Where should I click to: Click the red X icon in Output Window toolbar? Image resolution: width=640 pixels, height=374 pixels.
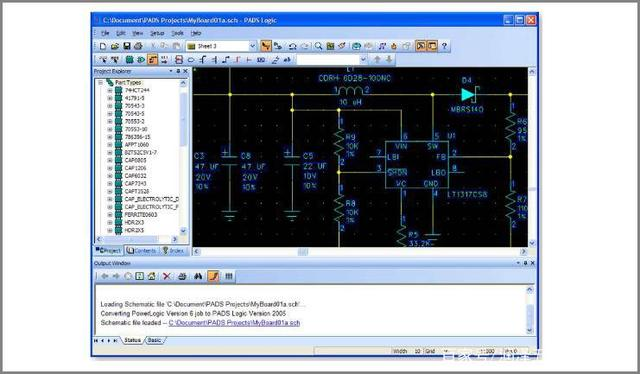coord(167,276)
